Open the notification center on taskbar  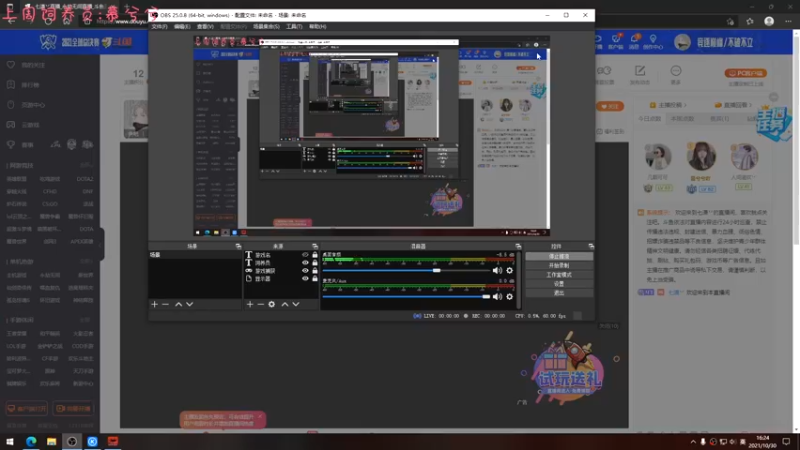coord(786,441)
